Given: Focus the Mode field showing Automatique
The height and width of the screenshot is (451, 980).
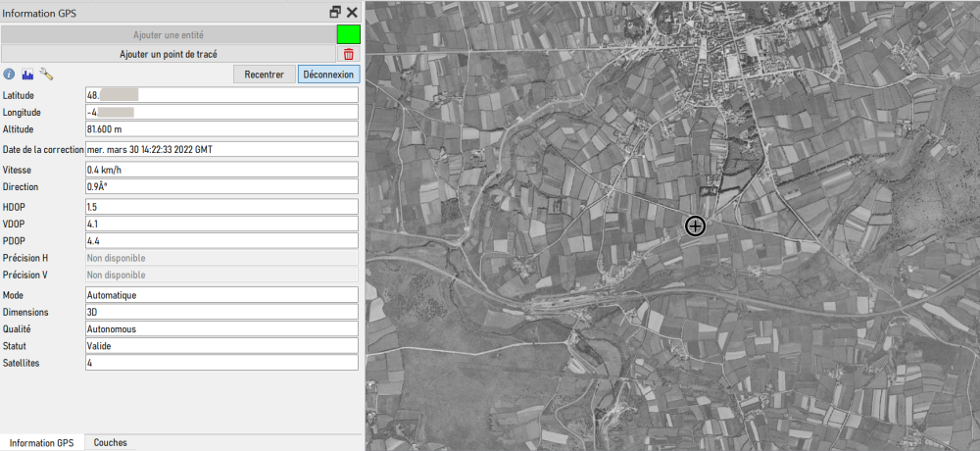Looking at the screenshot, I should point(221,295).
